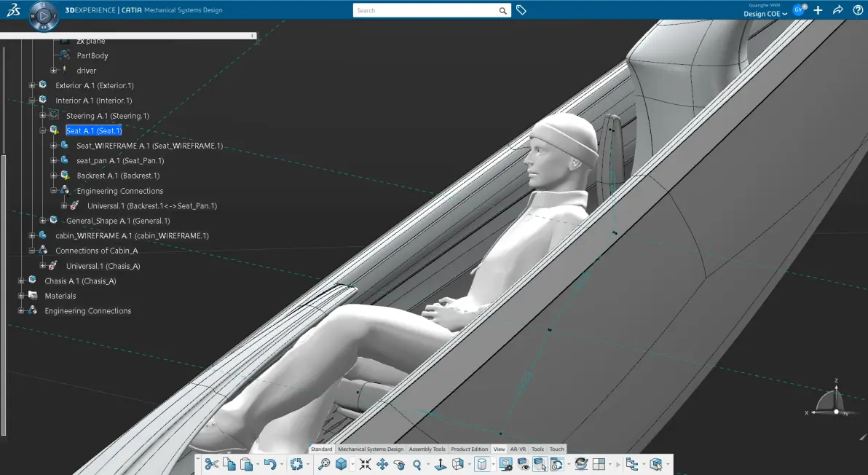Select General_Shape A.1 (General.1) item
The height and width of the screenshot is (475, 868).
click(x=118, y=220)
